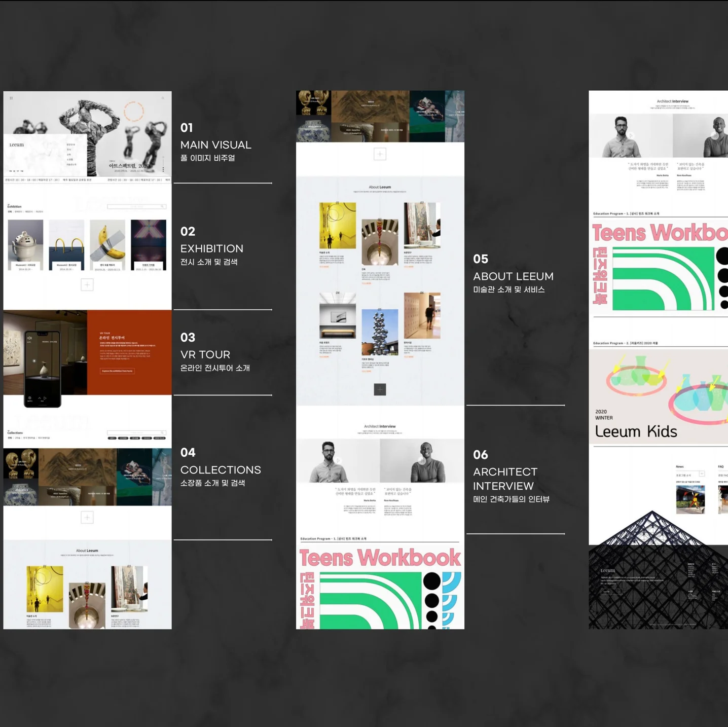Open the painting conservation image 03 in the middle mockup

tap(422, 226)
